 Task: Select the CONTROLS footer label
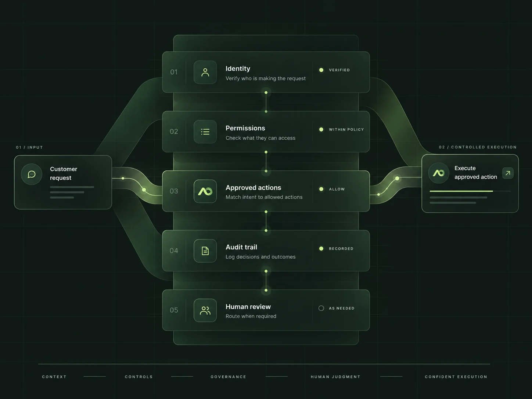click(x=139, y=377)
